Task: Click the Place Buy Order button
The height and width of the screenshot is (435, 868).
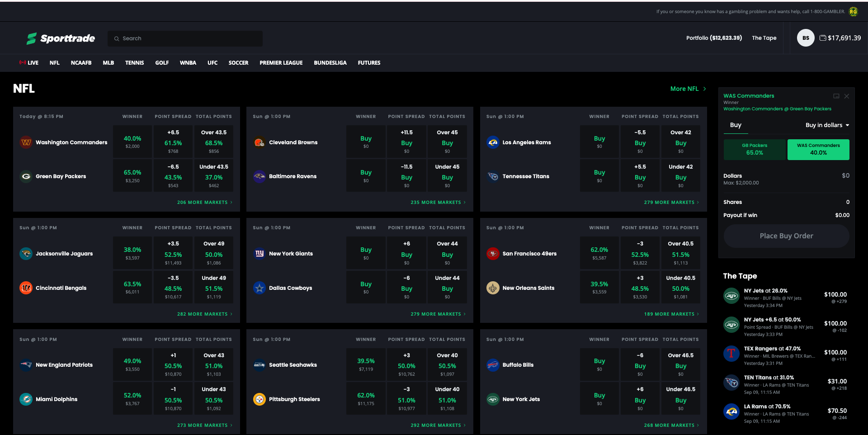Action: [786, 236]
